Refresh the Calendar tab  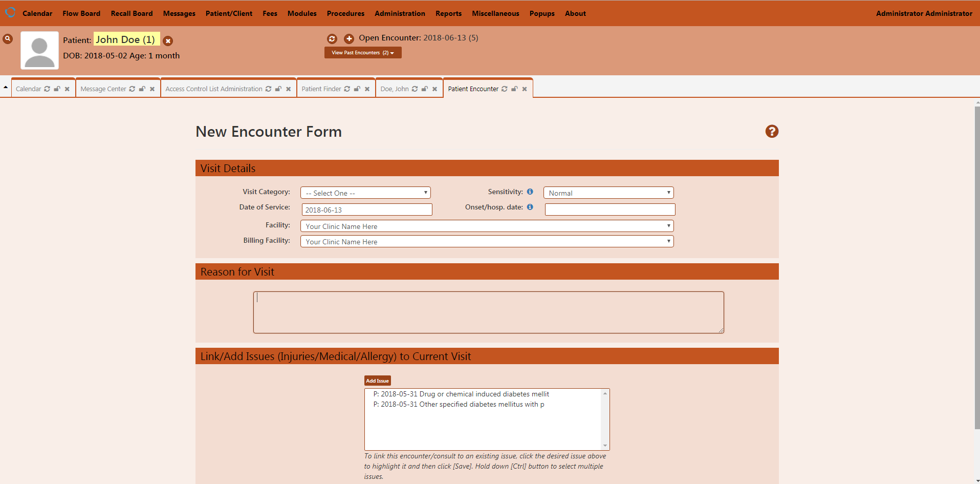click(x=47, y=89)
